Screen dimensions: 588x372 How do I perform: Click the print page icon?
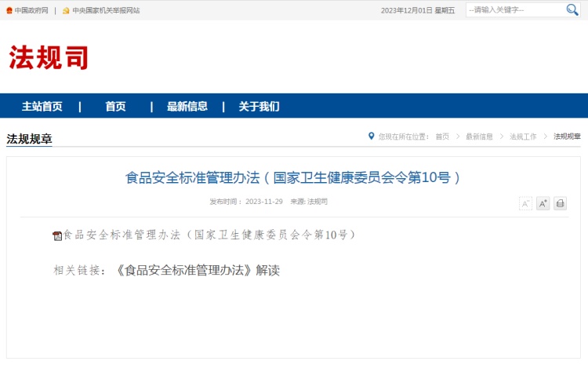pos(560,203)
